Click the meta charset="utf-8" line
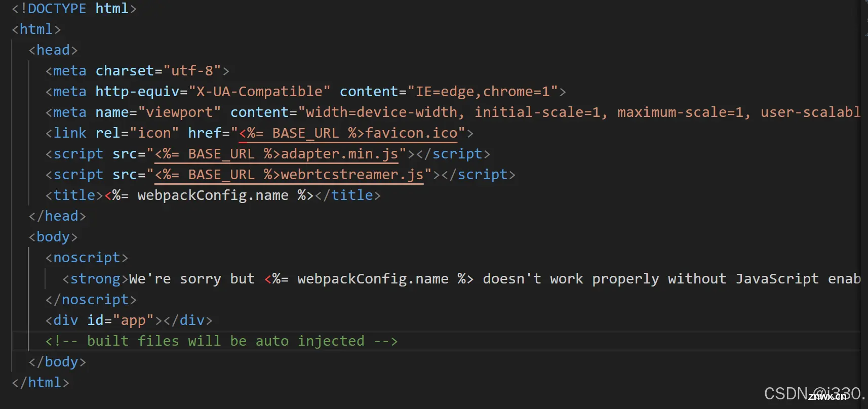Image resolution: width=868 pixels, height=409 pixels. pos(137,71)
